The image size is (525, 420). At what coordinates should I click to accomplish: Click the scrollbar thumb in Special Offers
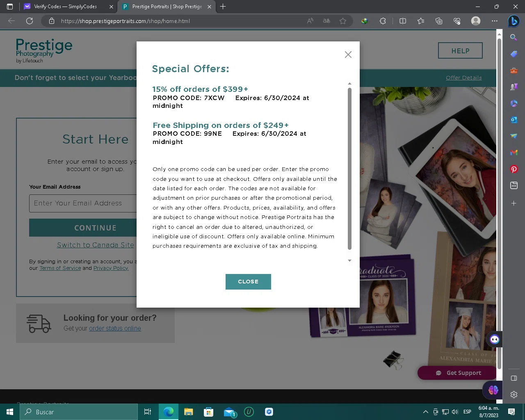pyautogui.click(x=349, y=168)
